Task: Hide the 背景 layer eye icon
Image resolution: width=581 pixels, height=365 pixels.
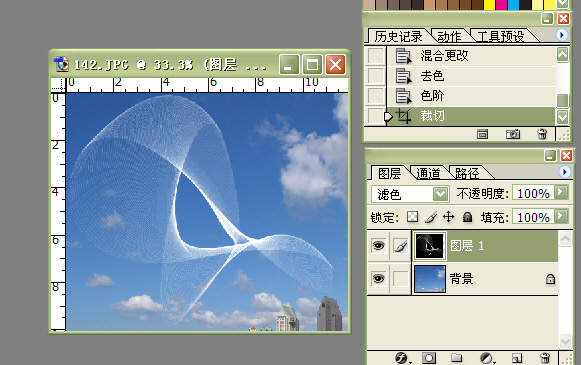Action: point(378,278)
